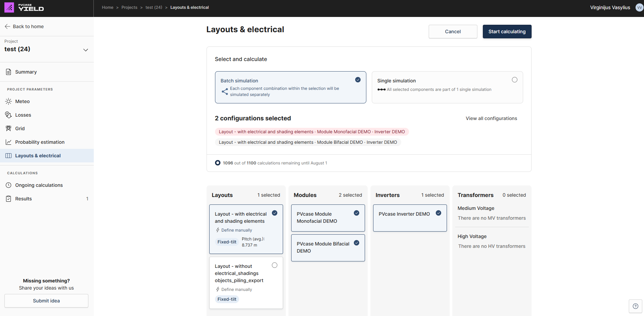Click the user avatar icon
Viewport: 644px width, 316px height.
point(639,7)
